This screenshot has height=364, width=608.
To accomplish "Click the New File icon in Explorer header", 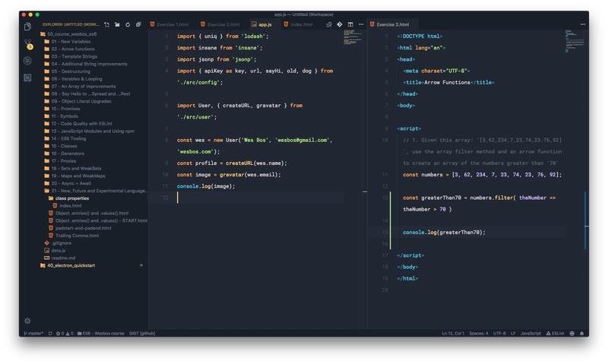I will (x=106, y=24).
